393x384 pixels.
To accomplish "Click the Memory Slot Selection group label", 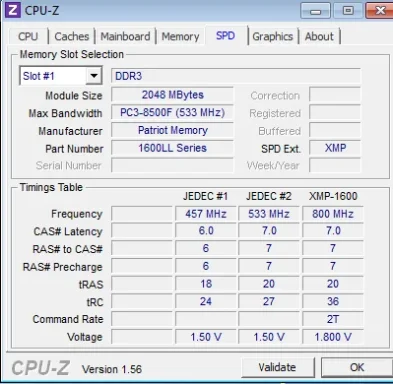I will coord(72,54).
